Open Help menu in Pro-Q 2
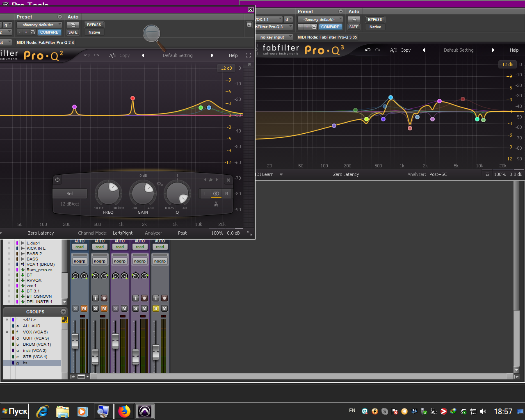The image size is (525, 420). click(233, 55)
